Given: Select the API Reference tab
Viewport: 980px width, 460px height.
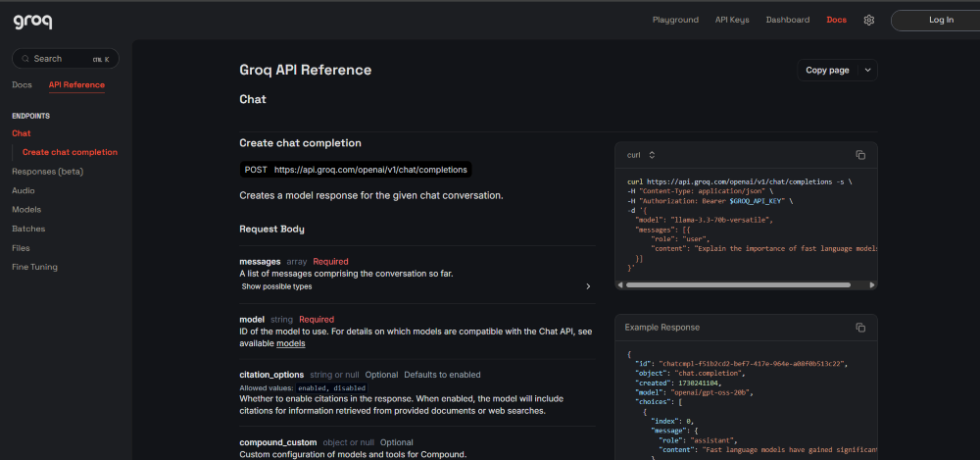Looking at the screenshot, I should (x=76, y=85).
